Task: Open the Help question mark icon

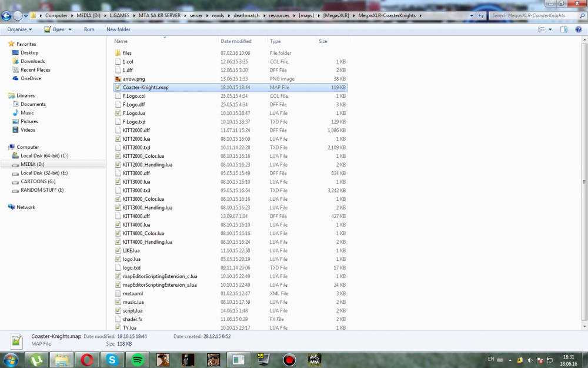Action: pyautogui.click(x=577, y=29)
